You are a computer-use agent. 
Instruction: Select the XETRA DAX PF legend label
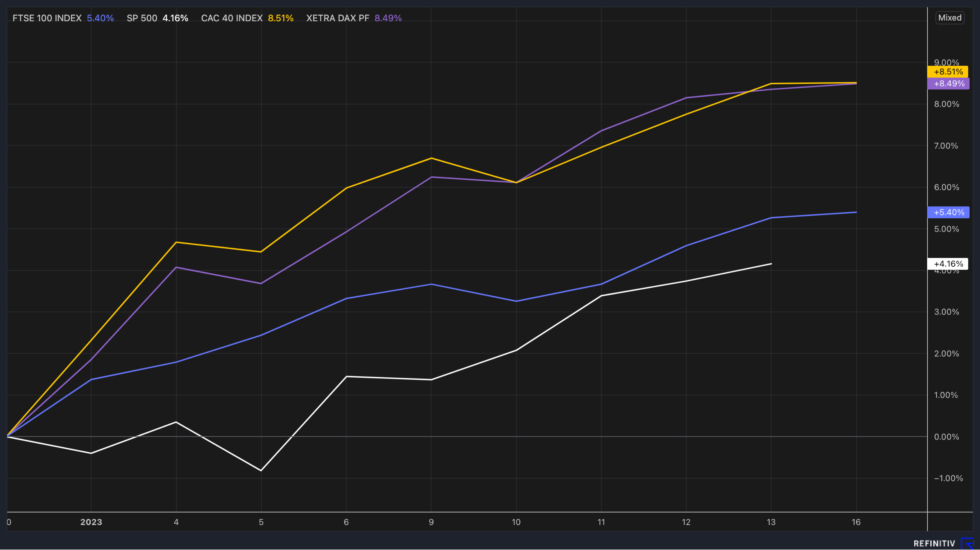(x=338, y=18)
